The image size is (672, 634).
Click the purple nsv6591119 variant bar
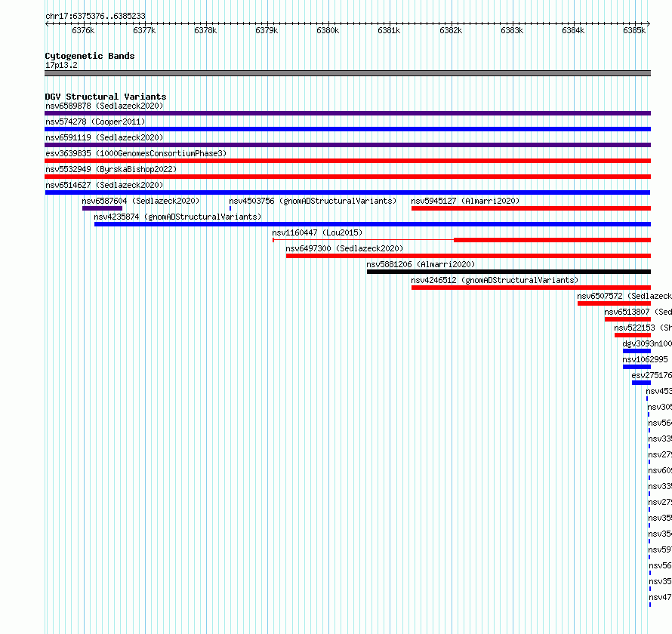tap(347, 145)
